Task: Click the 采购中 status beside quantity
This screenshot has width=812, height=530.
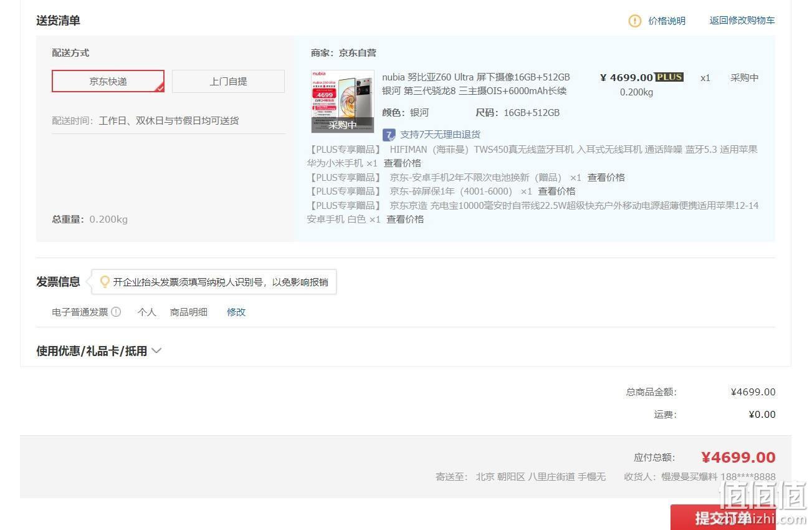Action: coord(744,78)
